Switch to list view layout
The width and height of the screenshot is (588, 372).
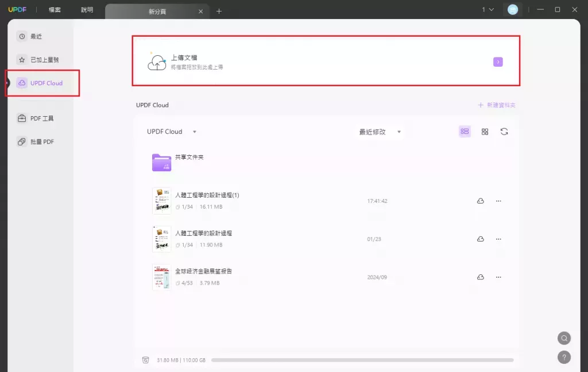click(x=465, y=132)
